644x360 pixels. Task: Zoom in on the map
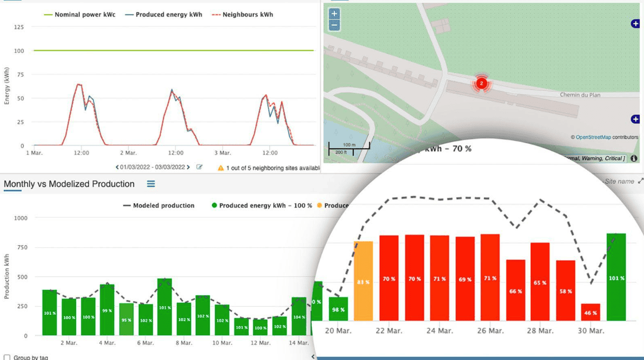click(334, 14)
